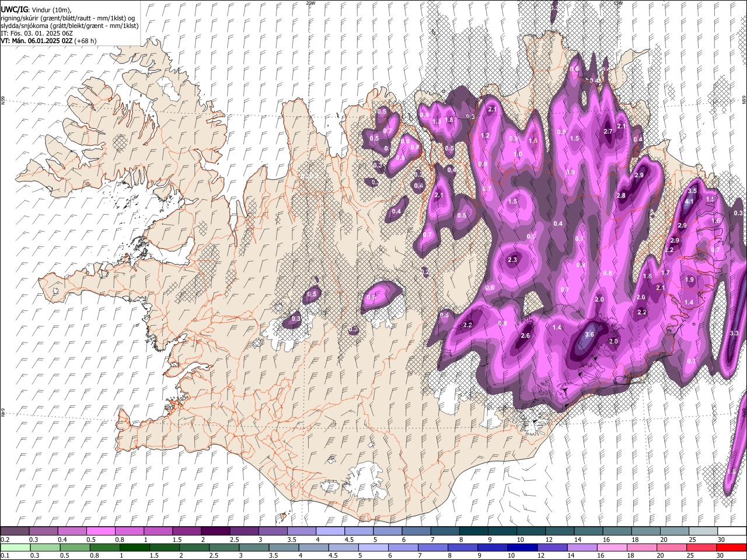Viewport: 747px width, 560px height.
Task: Pick the white snow swatch between 25 and 30
Action: [x=703, y=531]
